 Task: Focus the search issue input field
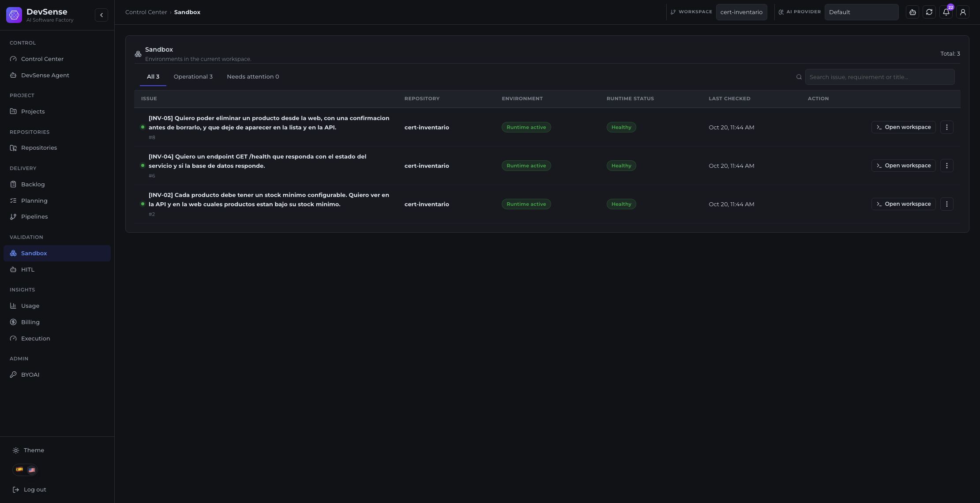pyautogui.click(x=879, y=77)
